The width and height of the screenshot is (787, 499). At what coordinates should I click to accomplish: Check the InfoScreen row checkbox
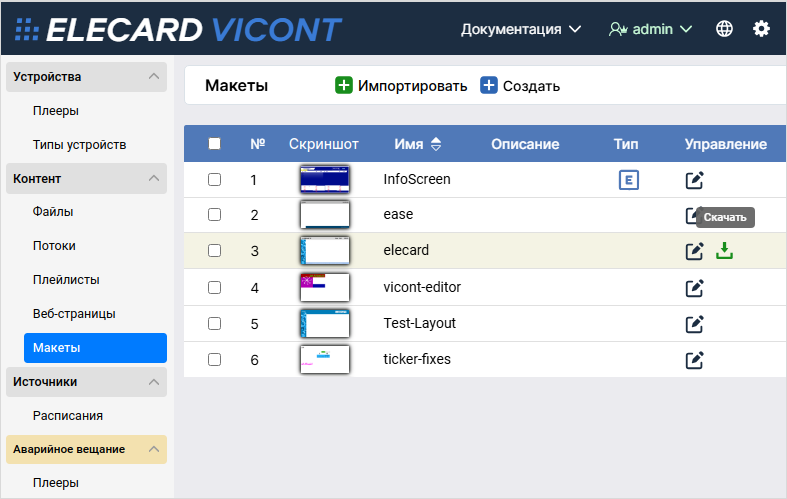click(214, 179)
